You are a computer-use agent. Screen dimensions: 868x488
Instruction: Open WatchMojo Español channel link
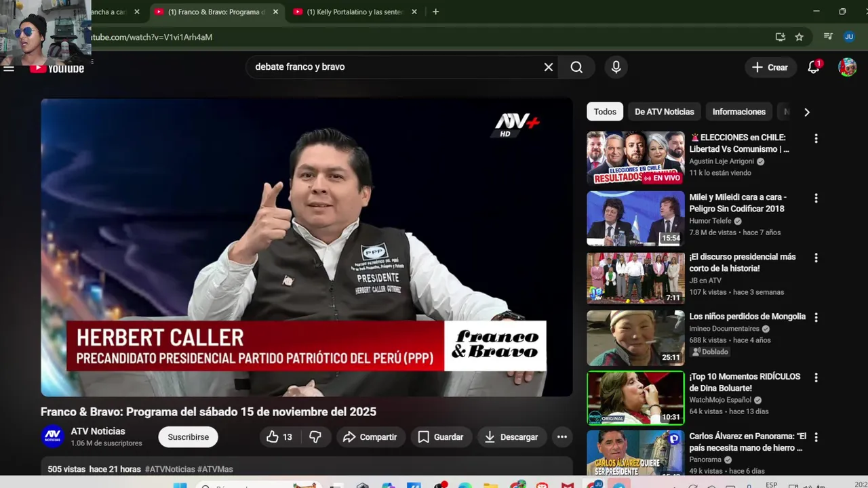pos(721,400)
